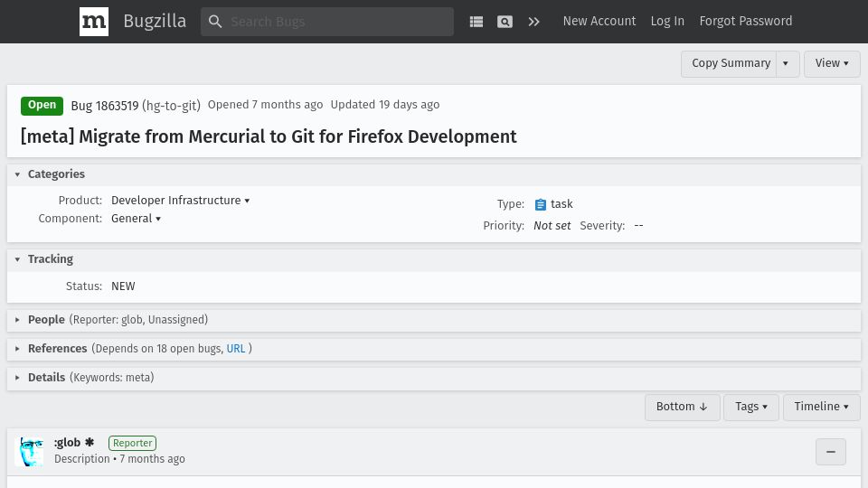Open the New Account link
868x488 pixels.
pos(599,21)
